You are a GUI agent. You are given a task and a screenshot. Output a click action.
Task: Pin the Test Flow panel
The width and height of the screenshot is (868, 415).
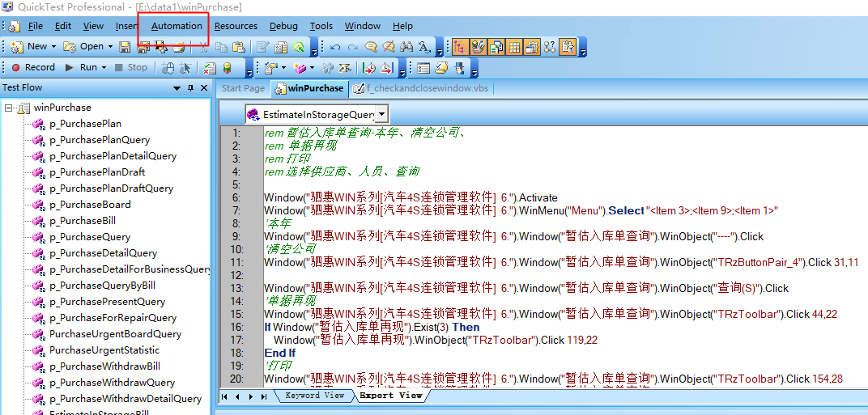point(191,88)
